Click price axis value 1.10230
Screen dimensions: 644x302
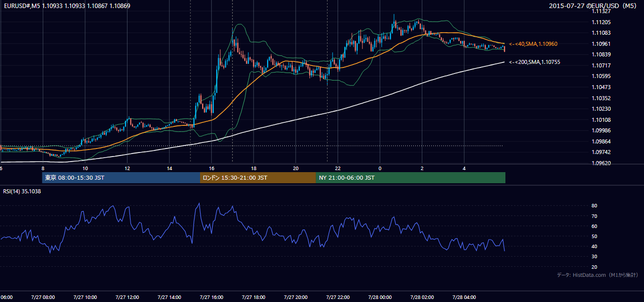pyautogui.click(x=602, y=109)
